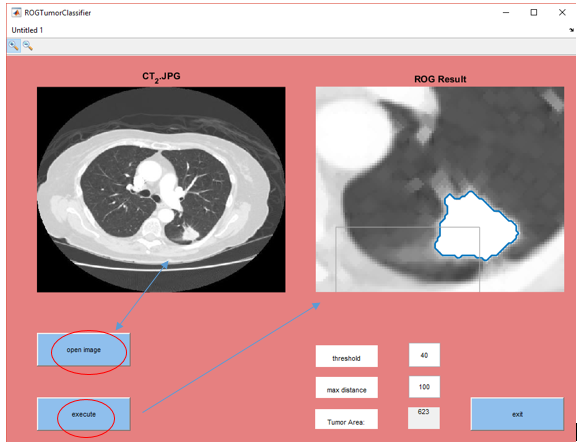Click the open image button
Screen dimensions: 584x447
[84, 350]
